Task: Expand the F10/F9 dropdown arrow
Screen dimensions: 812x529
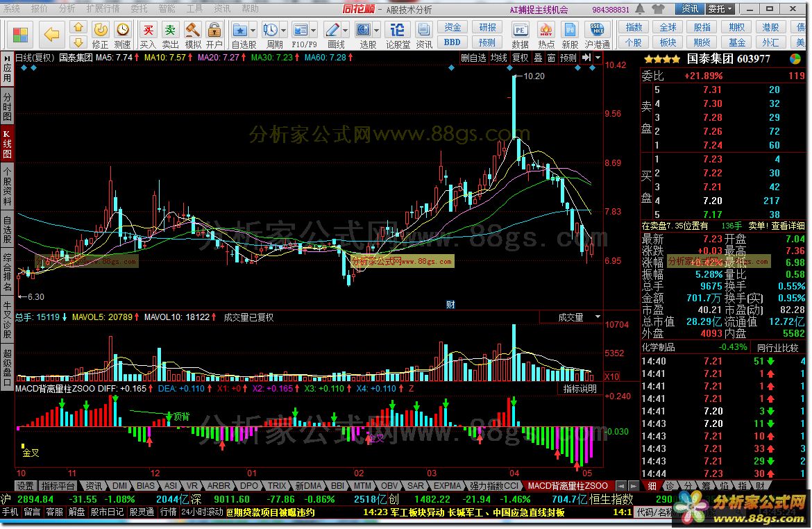Action: 313,30
